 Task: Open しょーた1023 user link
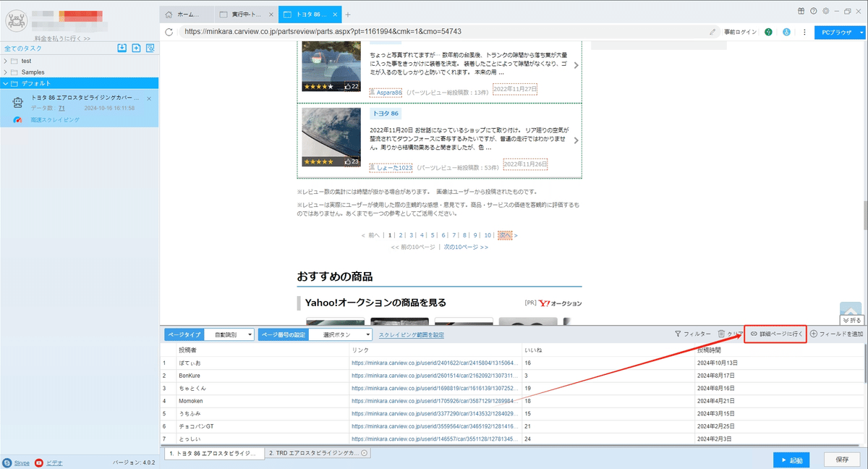[x=394, y=168]
